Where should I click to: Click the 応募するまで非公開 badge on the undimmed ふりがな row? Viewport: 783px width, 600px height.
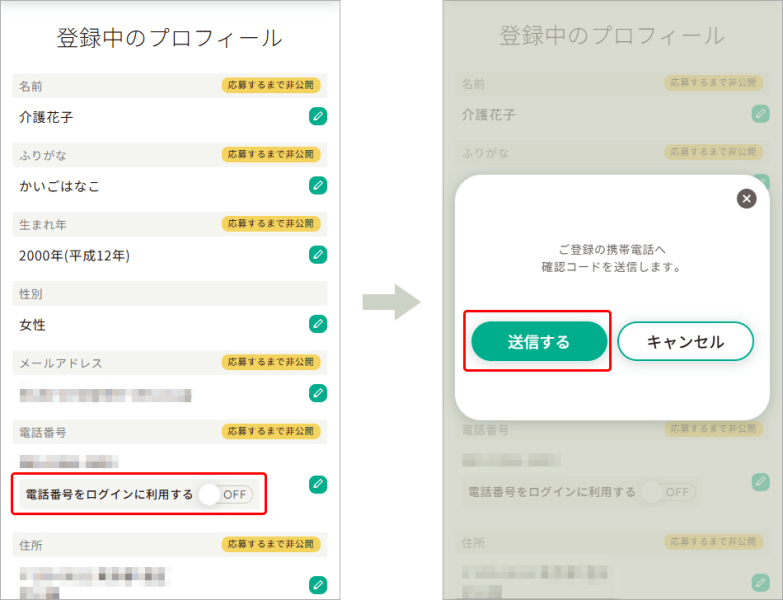coord(271,154)
